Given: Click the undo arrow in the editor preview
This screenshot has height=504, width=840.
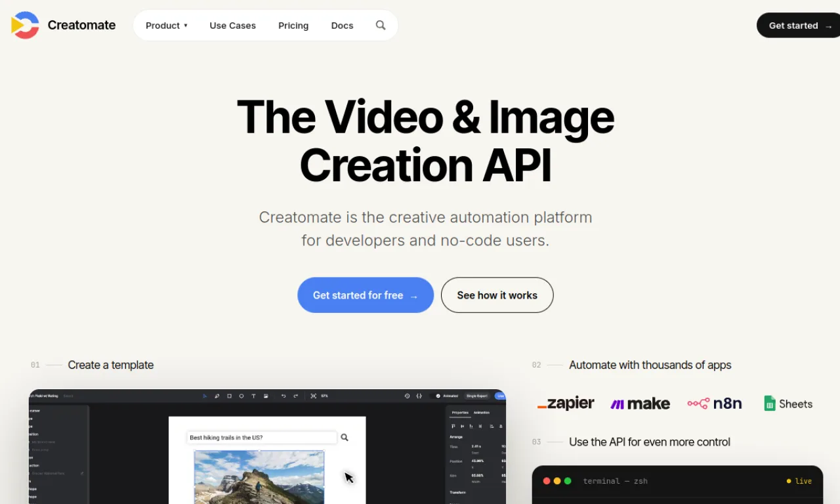Looking at the screenshot, I should click(x=283, y=396).
